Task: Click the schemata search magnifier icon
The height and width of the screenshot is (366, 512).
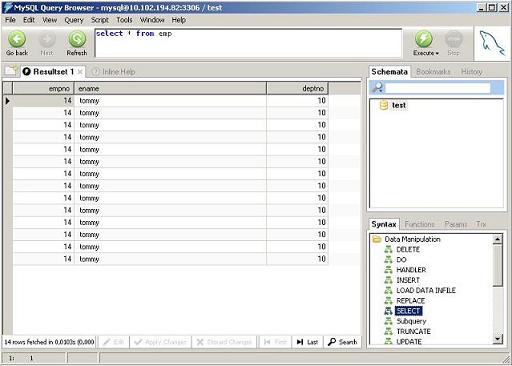Action: [x=378, y=88]
